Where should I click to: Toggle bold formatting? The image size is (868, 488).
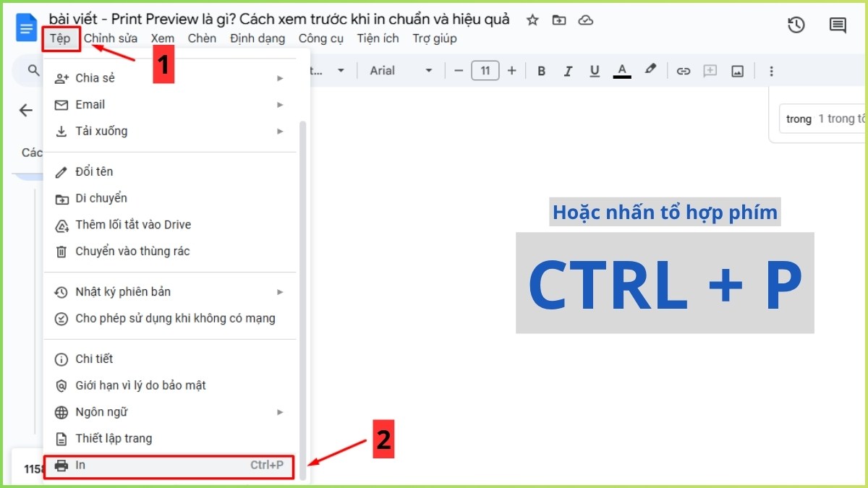pyautogui.click(x=541, y=70)
